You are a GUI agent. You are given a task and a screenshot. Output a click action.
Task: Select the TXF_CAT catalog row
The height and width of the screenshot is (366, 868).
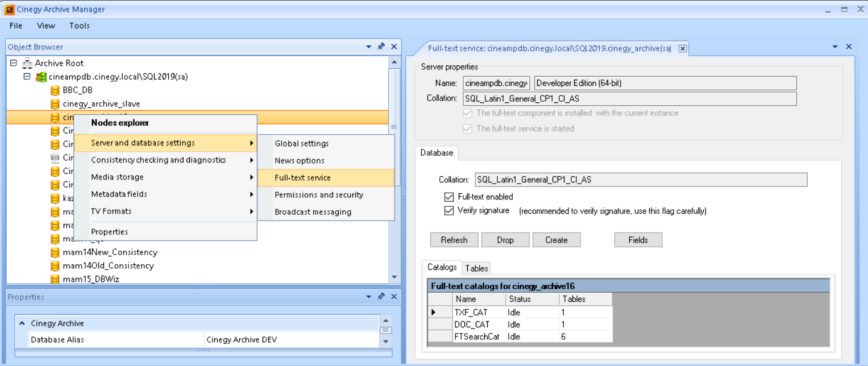[x=520, y=312]
